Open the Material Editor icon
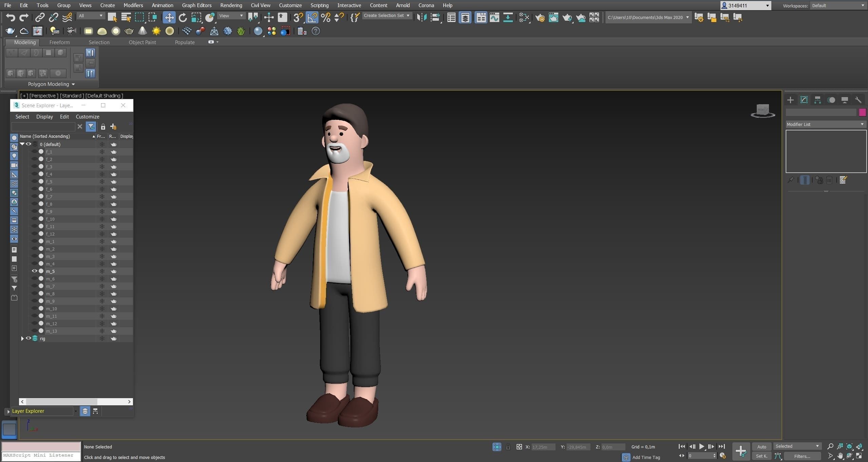 pyautogui.click(x=524, y=17)
